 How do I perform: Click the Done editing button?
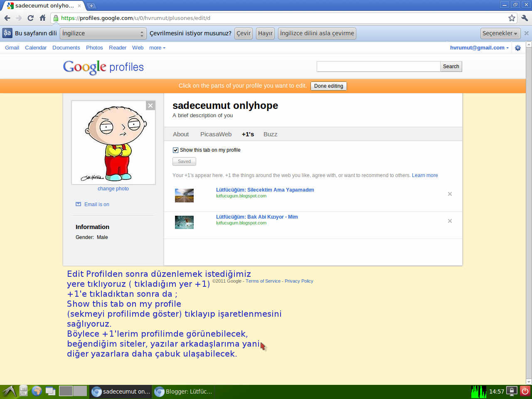(x=329, y=86)
